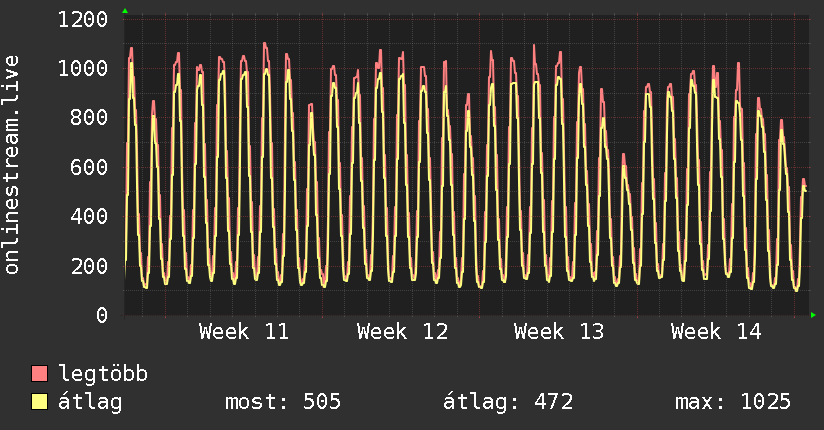The image size is (824, 430).
Task: Jump to the Week 11 axis label
Action: coord(244,331)
